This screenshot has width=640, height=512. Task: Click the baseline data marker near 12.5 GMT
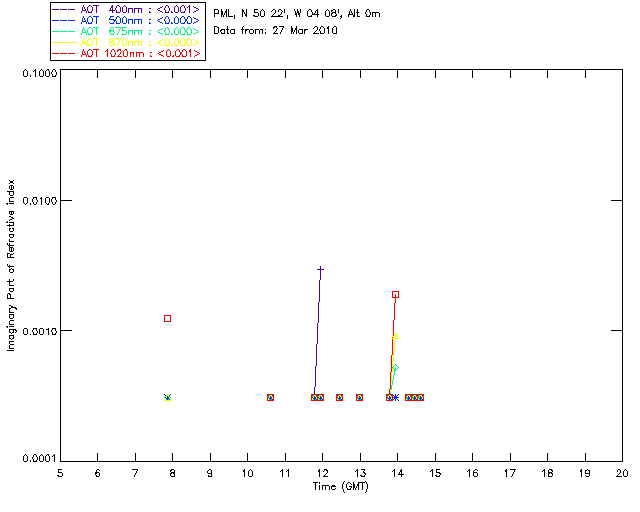[339, 397]
